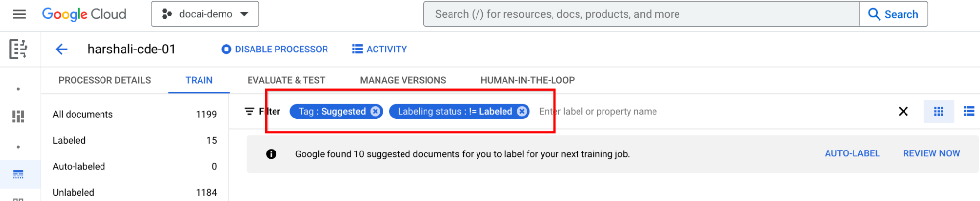Go to the Human-in-the-Loop tab

[x=528, y=80]
